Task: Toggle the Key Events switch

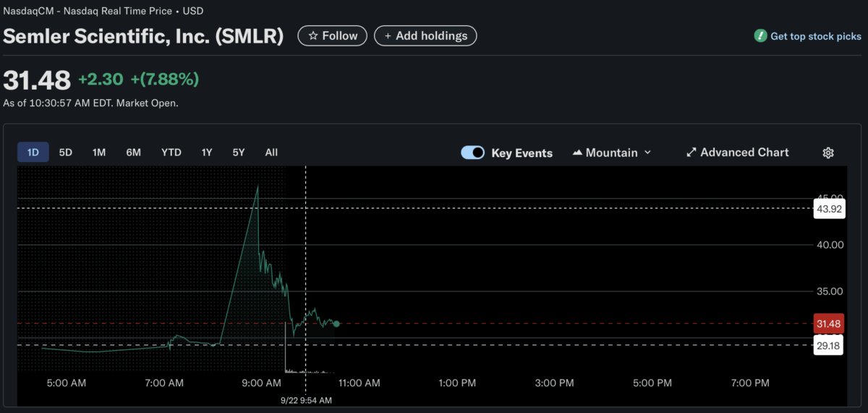Action: click(x=473, y=153)
